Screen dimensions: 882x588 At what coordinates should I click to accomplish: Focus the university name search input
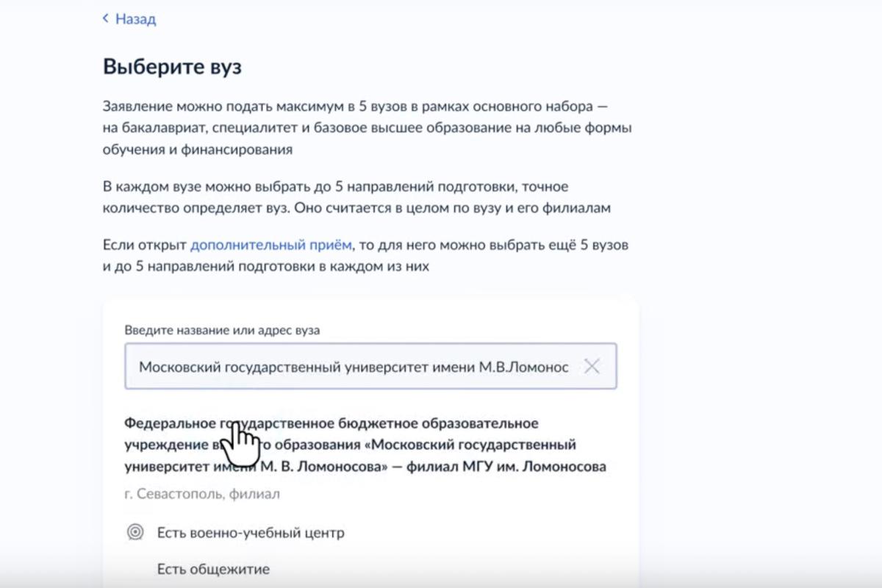point(353,366)
